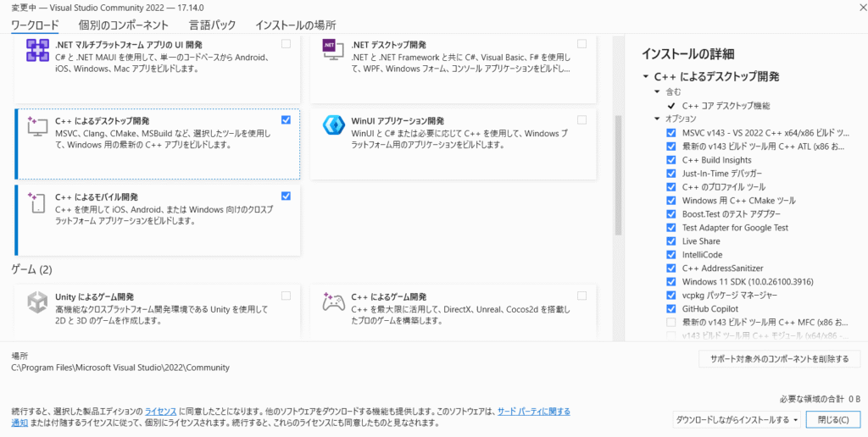Click the WinUI application development icon
Viewport: 868px width, 437px height.
click(333, 127)
